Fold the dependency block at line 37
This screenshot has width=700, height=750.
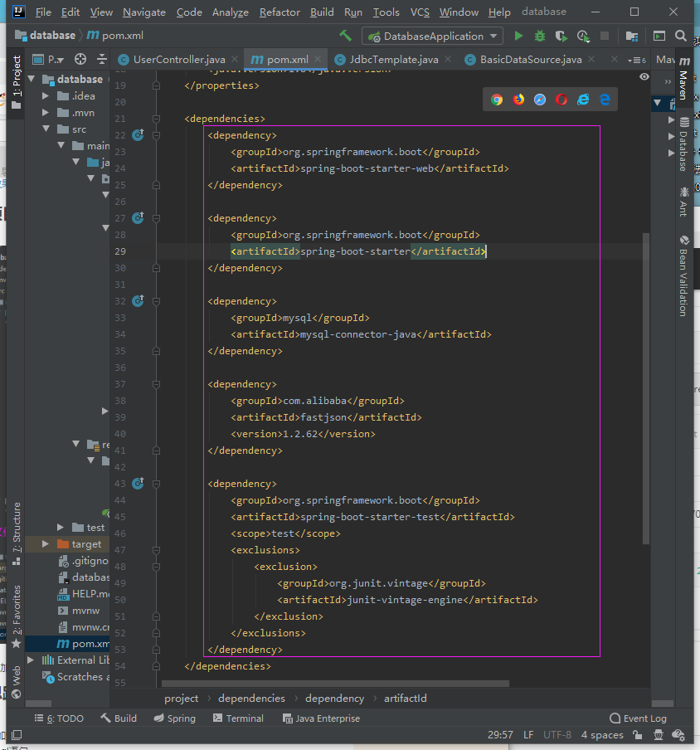coord(156,384)
